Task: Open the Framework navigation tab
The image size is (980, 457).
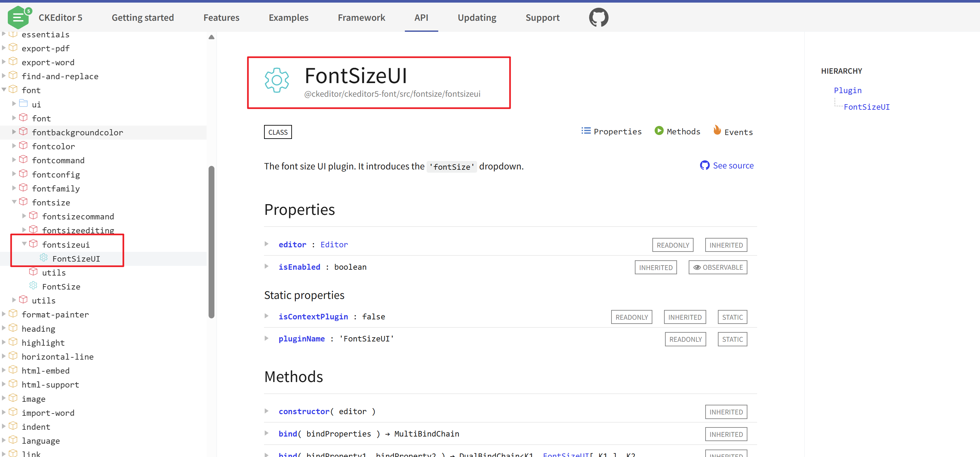Action: click(x=361, y=18)
